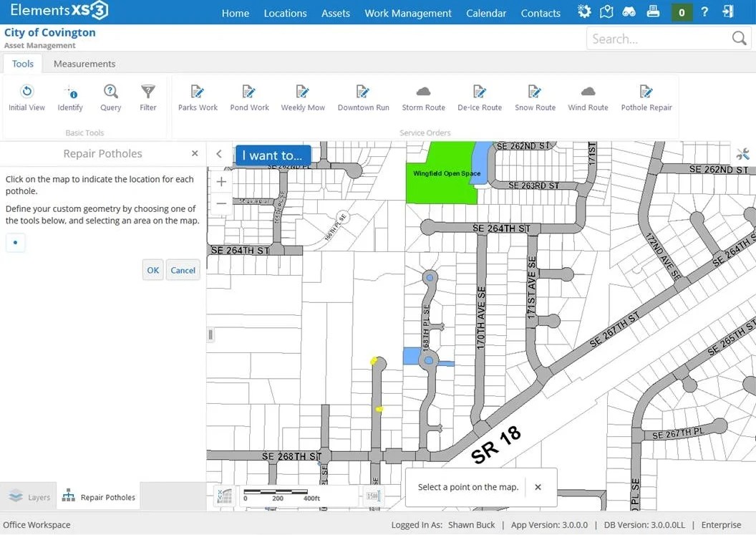This screenshot has height=535, width=756.
Task: Zoom in using the map plus control
Action: 221,182
